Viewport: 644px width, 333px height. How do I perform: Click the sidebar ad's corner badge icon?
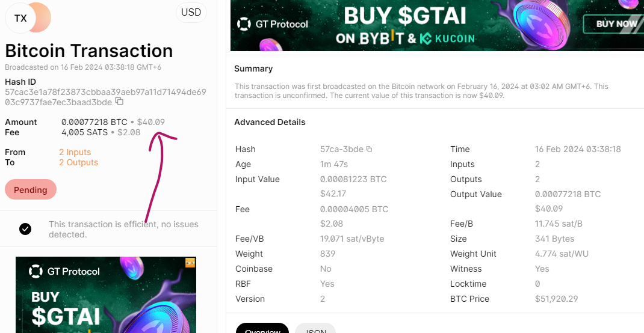(190, 263)
